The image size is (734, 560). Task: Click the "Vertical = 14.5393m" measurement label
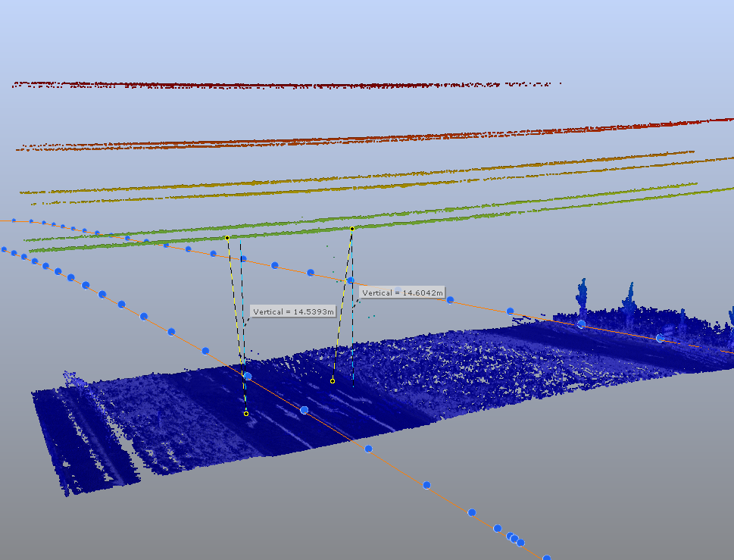click(x=293, y=311)
